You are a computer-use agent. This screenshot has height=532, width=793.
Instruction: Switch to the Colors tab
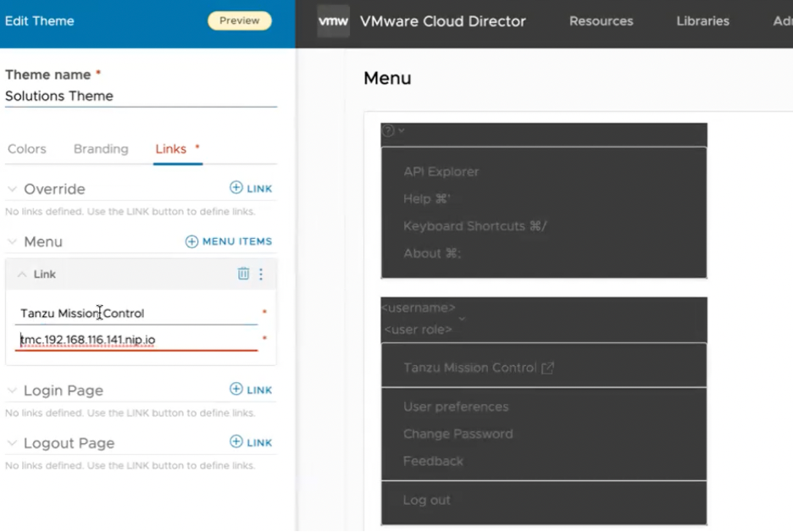[26, 148]
